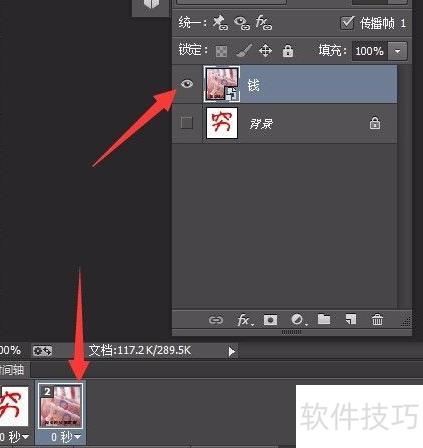The image size is (423, 448).
Task: Add a layer mask
Action: (270, 320)
